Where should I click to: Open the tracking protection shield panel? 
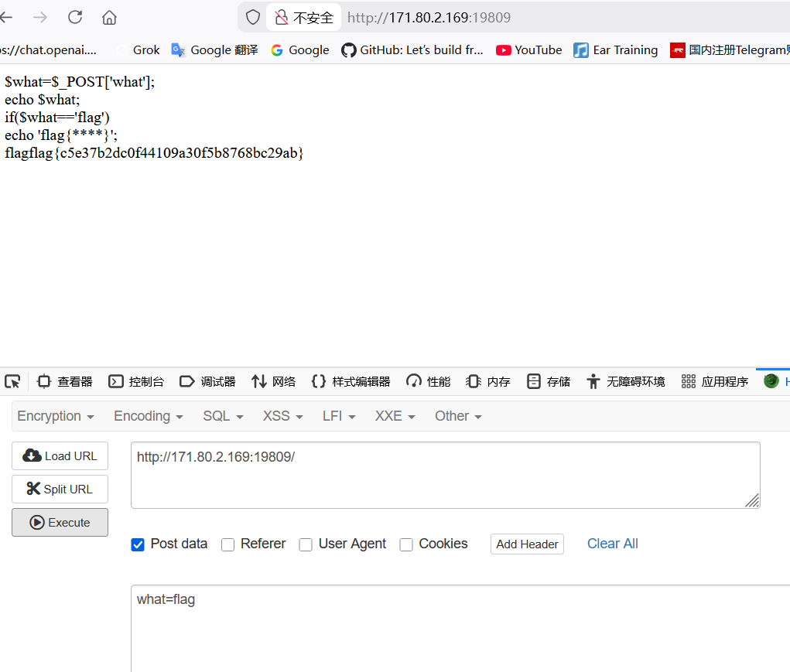tap(253, 17)
